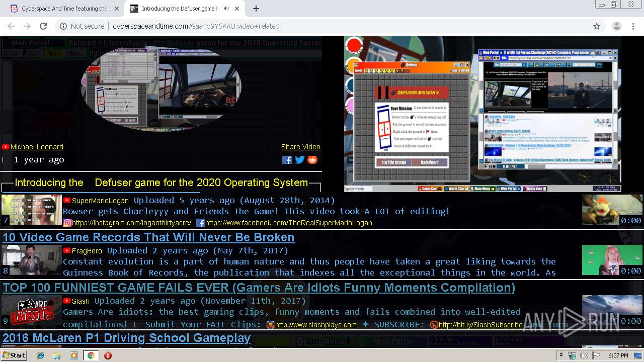The image size is (644, 362).
Task: Open the number 7 video thumbnail
Action: point(31,210)
